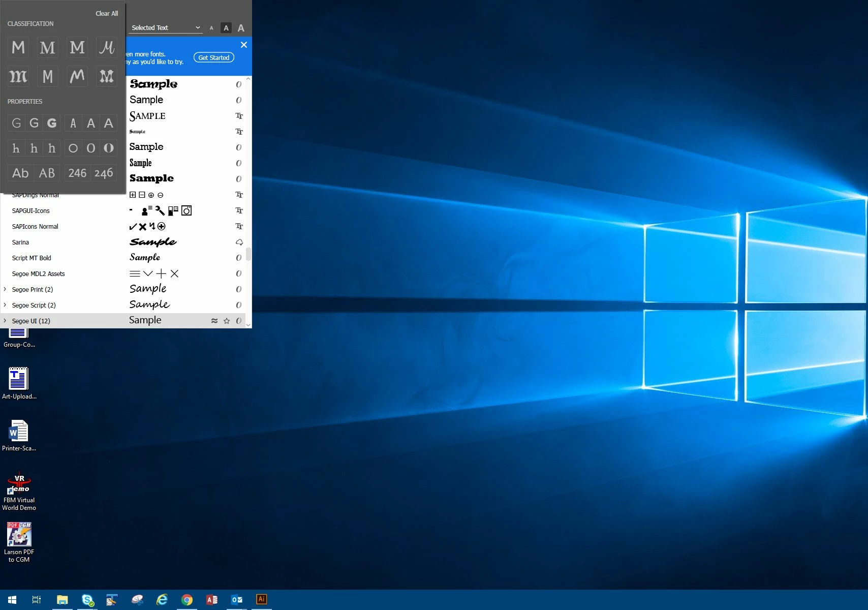Toggle regular weight G property filter
868x610 pixels.
pyautogui.click(x=34, y=123)
